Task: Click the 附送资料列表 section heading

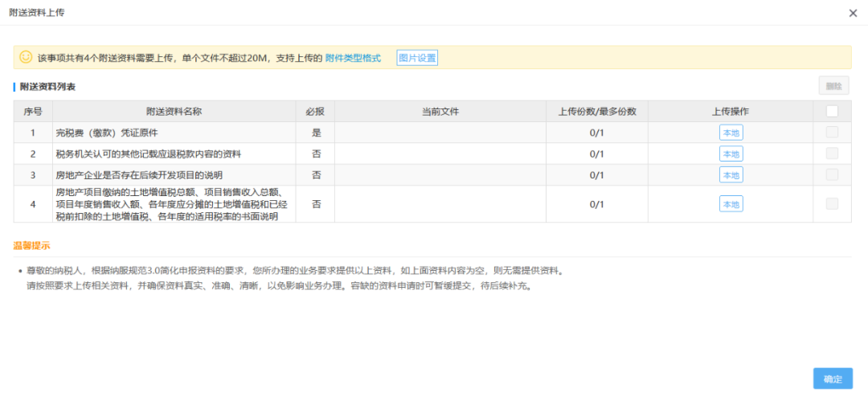Action: pos(47,87)
